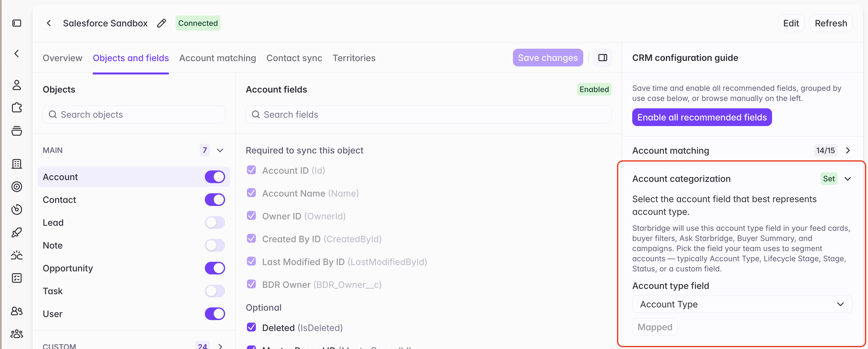The image size is (868, 349).
Task: Enable the Lead object toggle
Action: [215, 223]
